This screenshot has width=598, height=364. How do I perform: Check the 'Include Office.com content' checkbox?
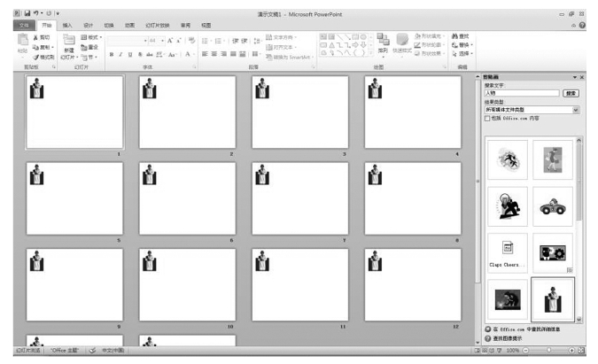487,119
